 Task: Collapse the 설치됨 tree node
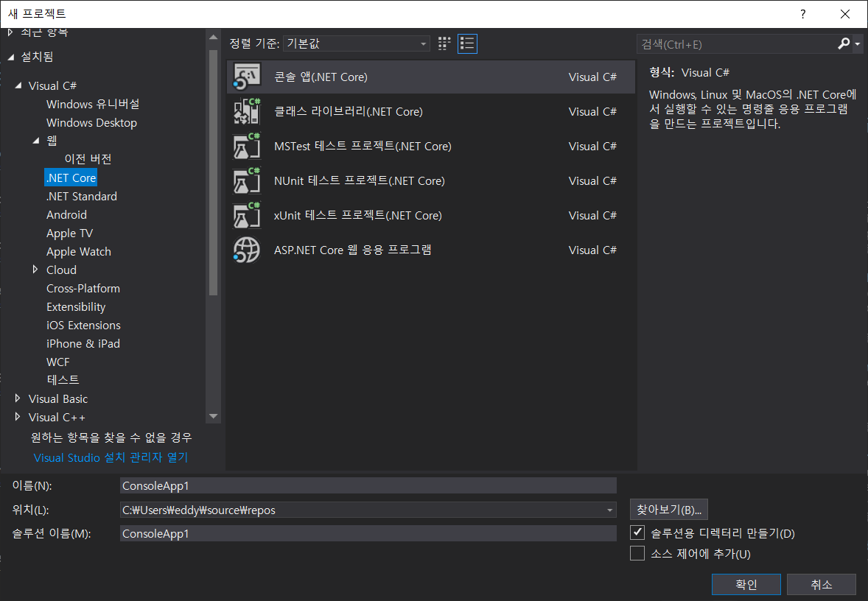pos(11,57)
